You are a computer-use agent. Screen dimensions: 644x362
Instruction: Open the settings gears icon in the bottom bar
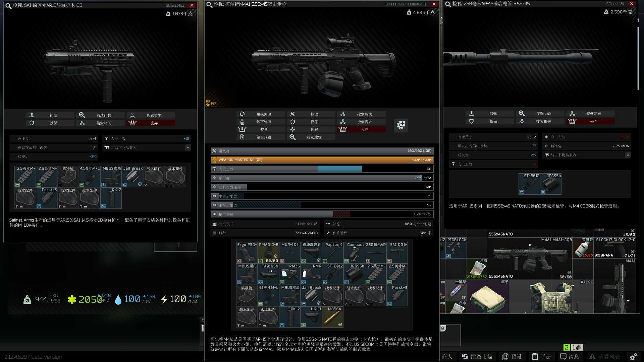633,357
